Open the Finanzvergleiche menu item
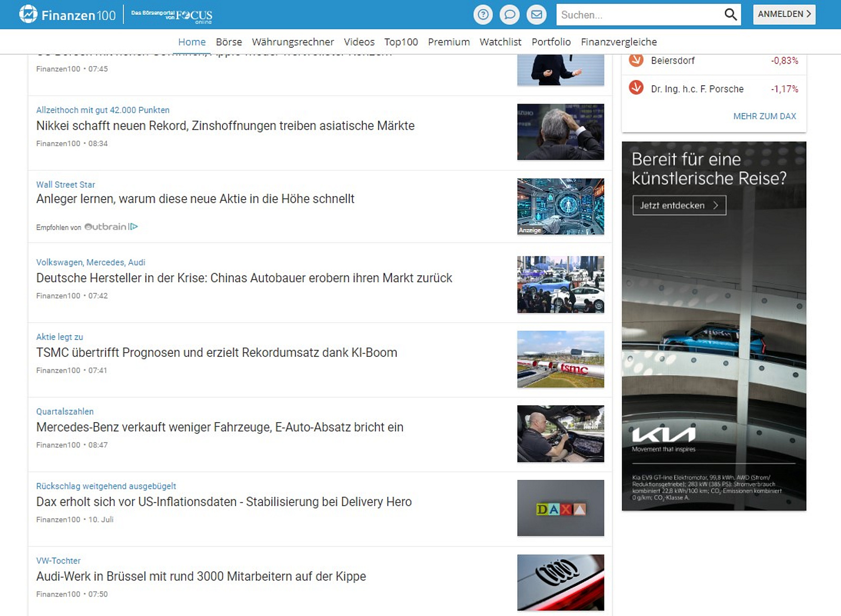The width and height of the screenshot is (841, 616). click(619, 42)
